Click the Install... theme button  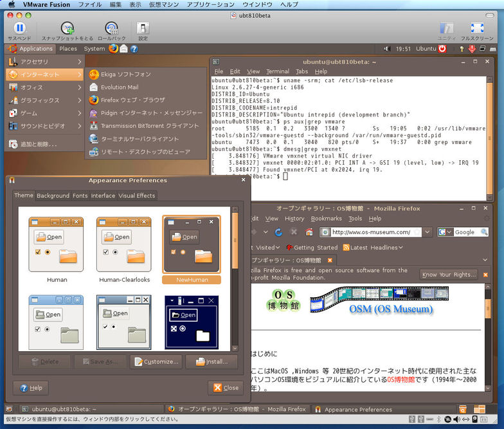[x=212, y=361]
